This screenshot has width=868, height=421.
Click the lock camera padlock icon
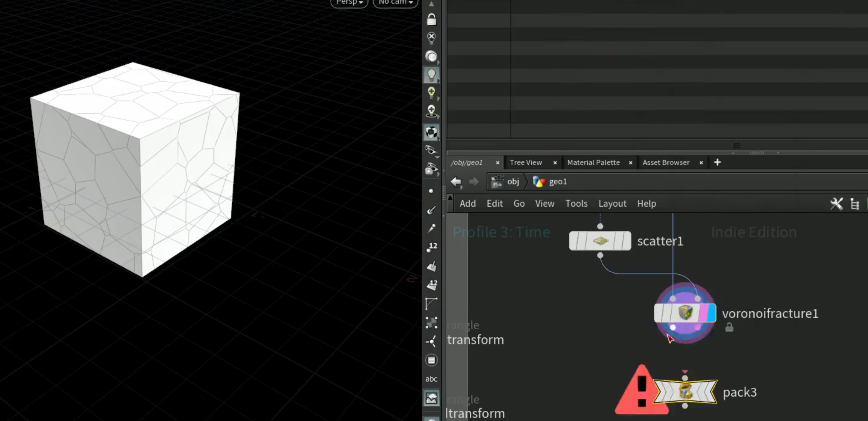pos(431,19)
